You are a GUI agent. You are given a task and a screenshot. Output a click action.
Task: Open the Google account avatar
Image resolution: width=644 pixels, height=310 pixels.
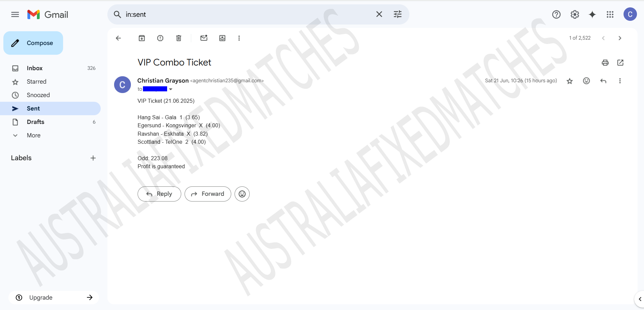[630, 14]
